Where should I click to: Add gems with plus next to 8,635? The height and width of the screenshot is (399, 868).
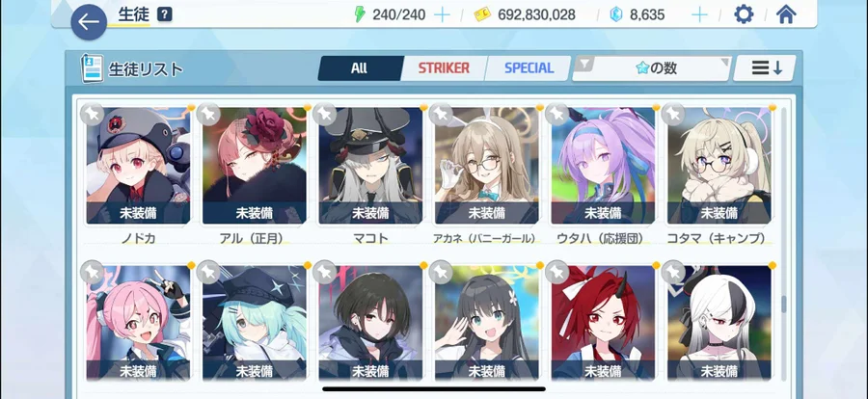pyautogui.click(x=700, y=15)
